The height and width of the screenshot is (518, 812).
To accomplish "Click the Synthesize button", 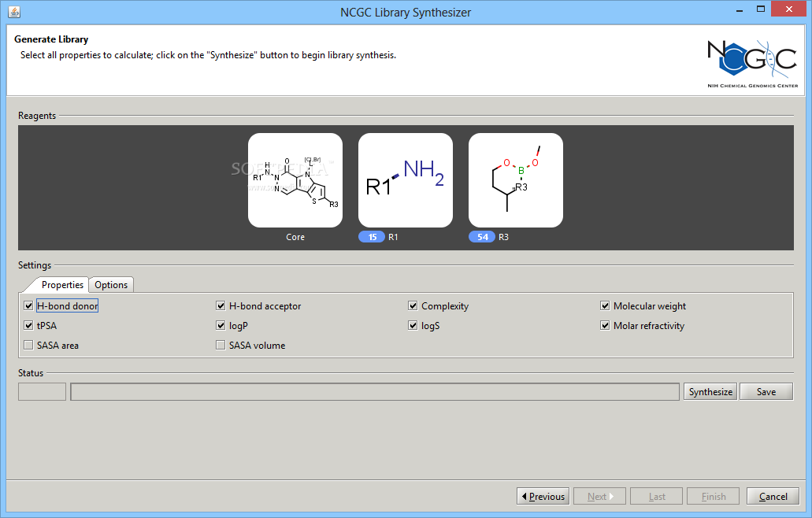I will [x=710, y=392].
